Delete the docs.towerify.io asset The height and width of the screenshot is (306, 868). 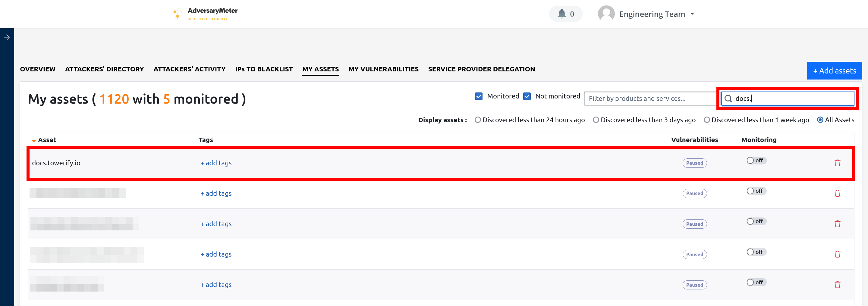pos(837,163)
